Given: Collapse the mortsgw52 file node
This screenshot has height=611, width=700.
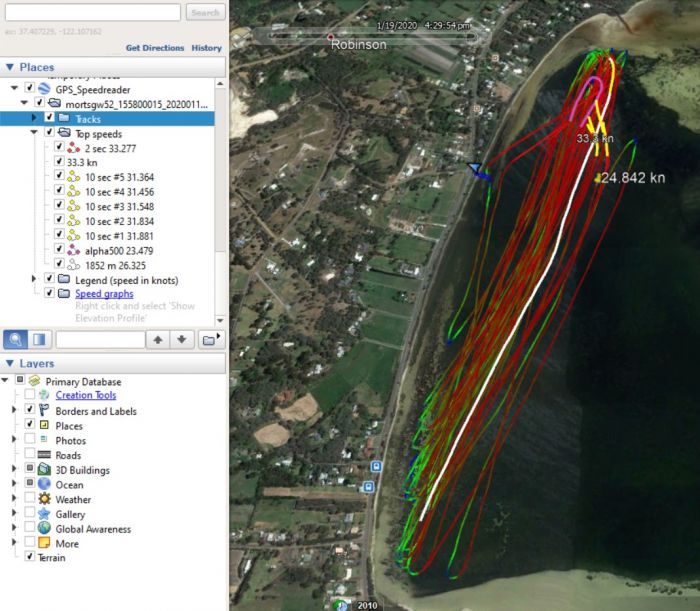Looking at the screenshot, I should [x=24, y=103].
